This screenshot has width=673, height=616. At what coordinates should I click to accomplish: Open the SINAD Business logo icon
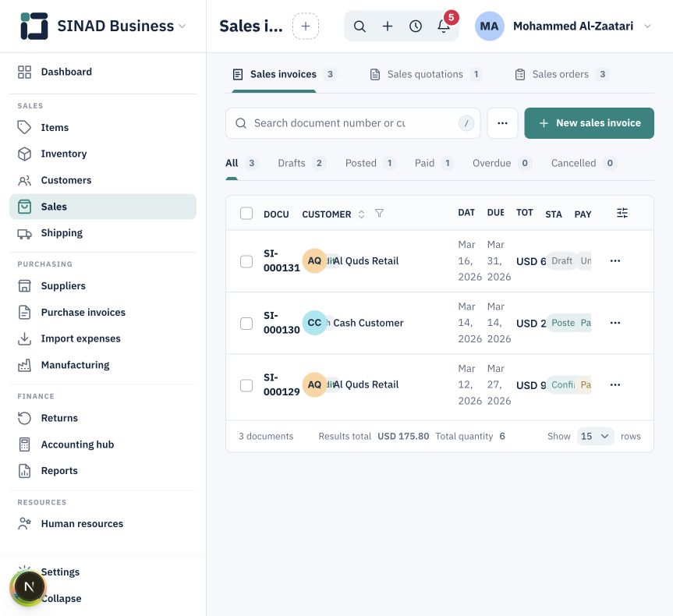coord(34,27)
